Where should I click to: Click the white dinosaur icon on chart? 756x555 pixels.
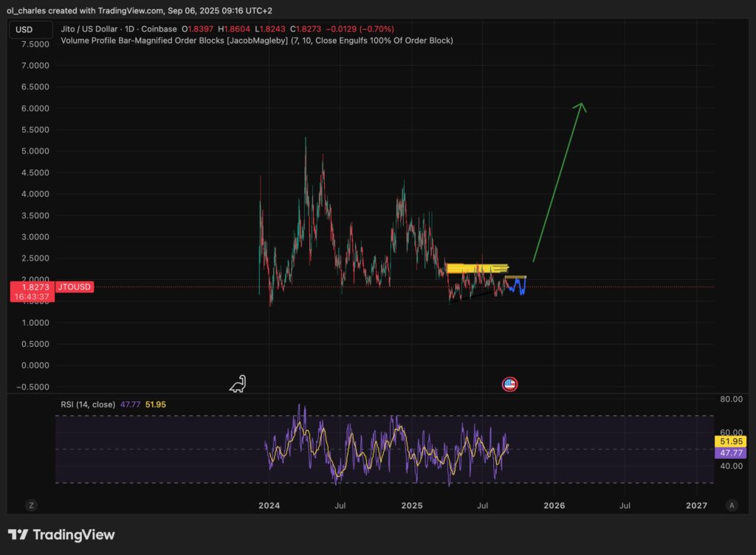(x=238, y=384)
